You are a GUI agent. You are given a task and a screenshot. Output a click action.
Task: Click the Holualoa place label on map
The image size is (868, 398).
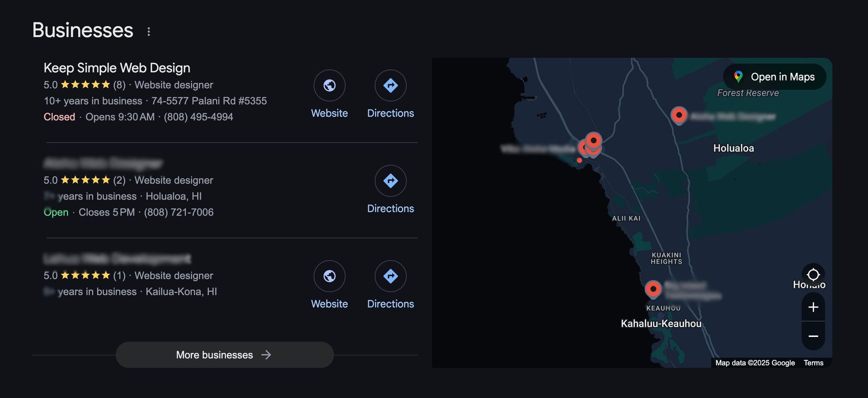pos(733,148)
